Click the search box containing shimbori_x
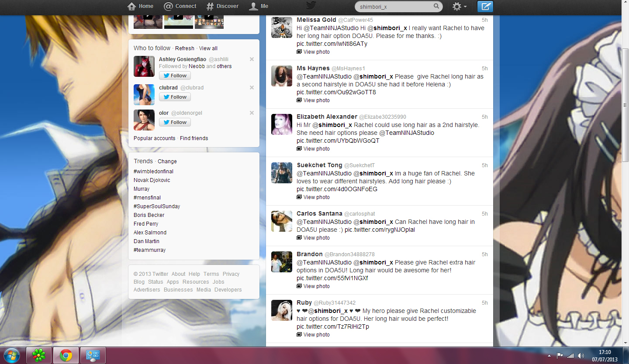 click(x=399, y=7)
